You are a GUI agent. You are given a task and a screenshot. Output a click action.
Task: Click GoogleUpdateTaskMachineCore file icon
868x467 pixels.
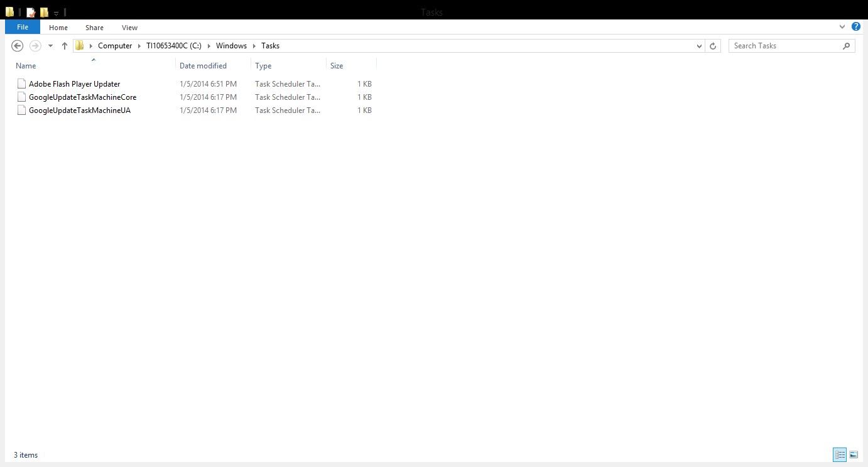(22, 97)
